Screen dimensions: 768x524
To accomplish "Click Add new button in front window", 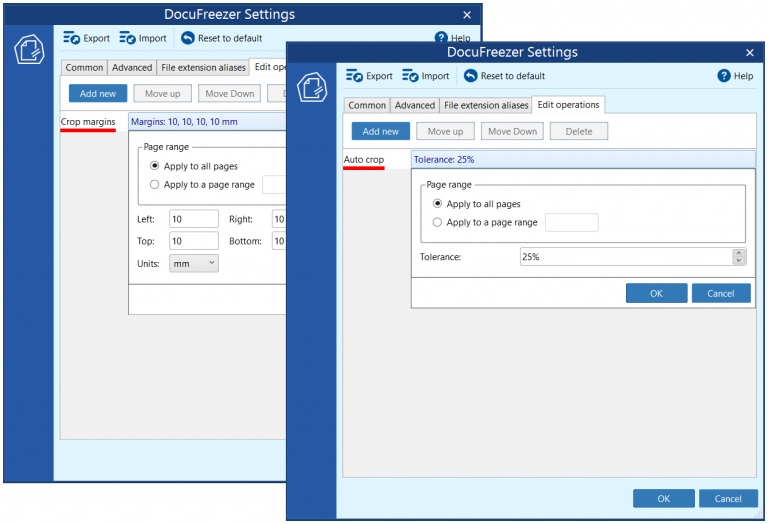I will [380, 131].
